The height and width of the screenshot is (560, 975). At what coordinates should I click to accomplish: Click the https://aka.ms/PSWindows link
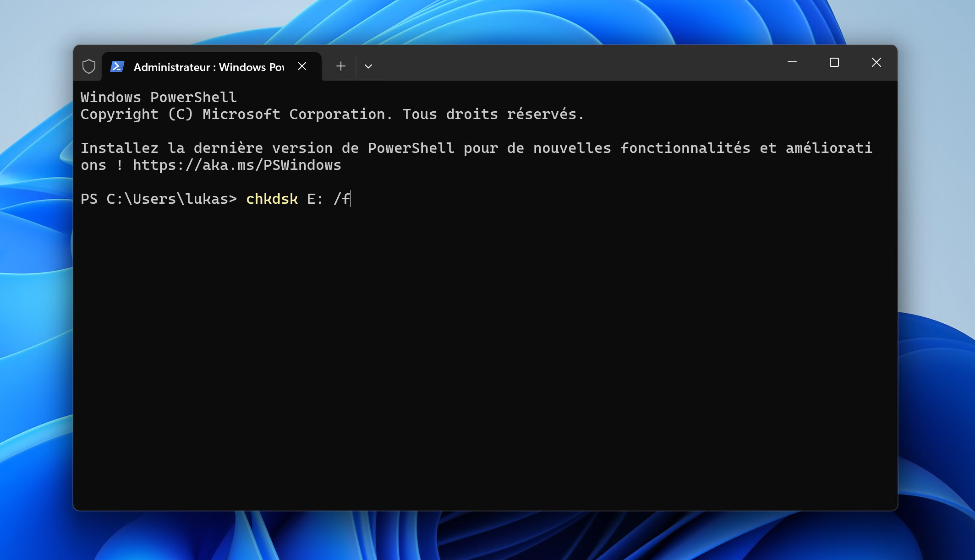pyautogui.click(x=237, y=165)
